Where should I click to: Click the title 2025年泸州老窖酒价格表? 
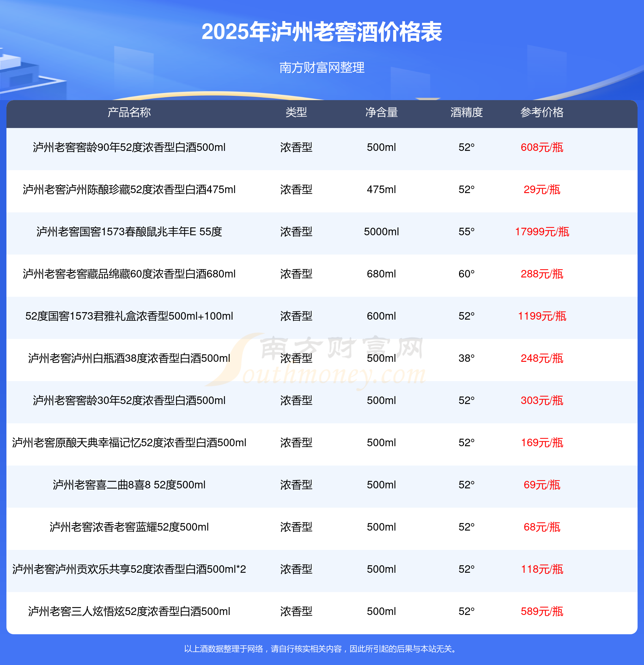point(322,32)
